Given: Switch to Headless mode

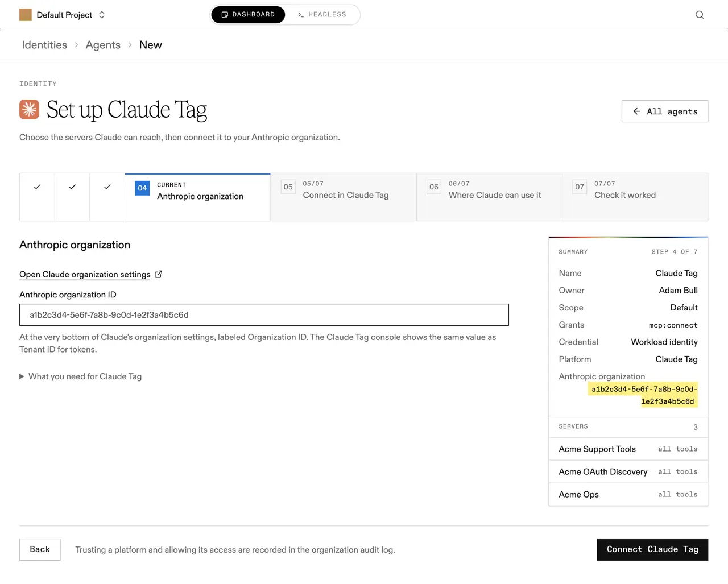Looking at the screenshot, I should click(x=322, y=15).
